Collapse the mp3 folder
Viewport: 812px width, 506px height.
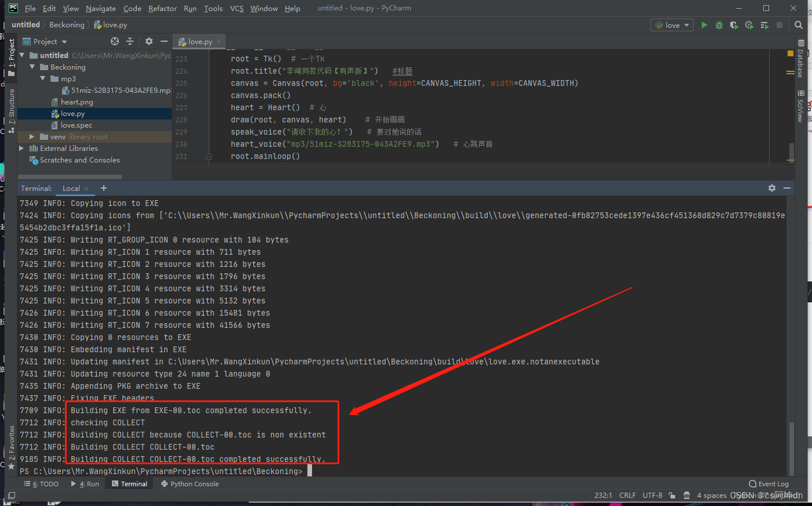43,78
